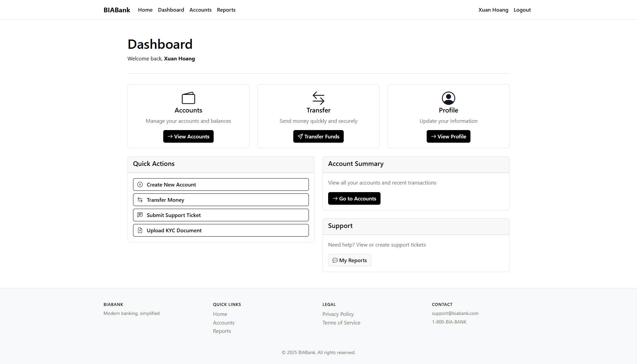Screen dimensions: 637x364
Task: Click the transfer arrows icon above Transfer
Action: point(318,98)
